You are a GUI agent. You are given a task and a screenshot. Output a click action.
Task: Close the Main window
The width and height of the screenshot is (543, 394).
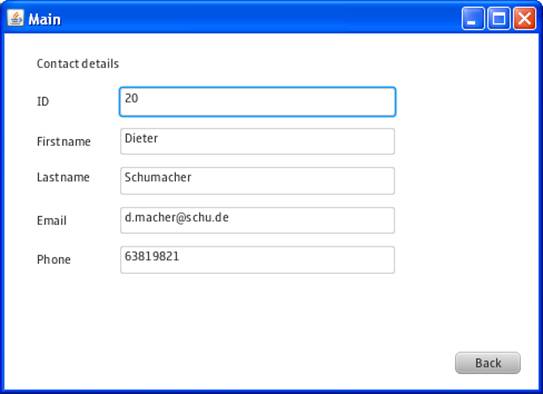coord(524,18)
